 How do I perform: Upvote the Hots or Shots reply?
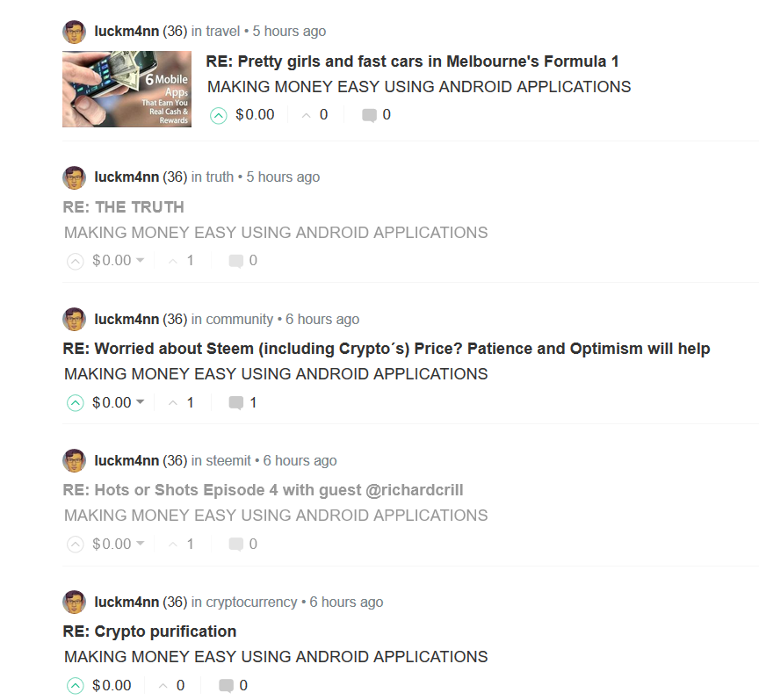pyautogui.click(x=76, y=545)
